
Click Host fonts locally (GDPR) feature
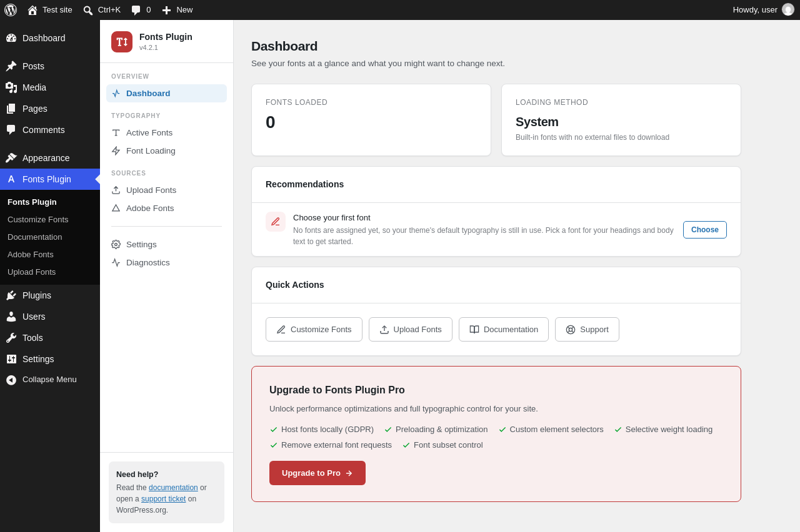pyautogui.click(x=327, y=430)
